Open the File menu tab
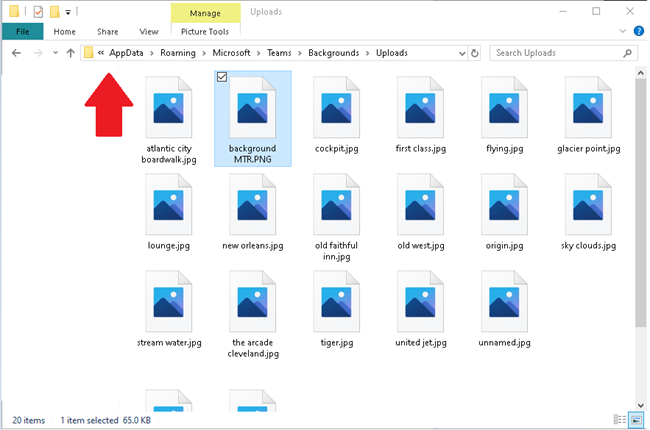650x430 pixels. click(22, 32)
